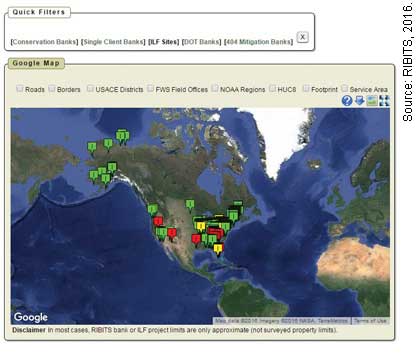Clear quick filters with X button
417x363 pixels.
pyautogui.click(x=302, y=37)
